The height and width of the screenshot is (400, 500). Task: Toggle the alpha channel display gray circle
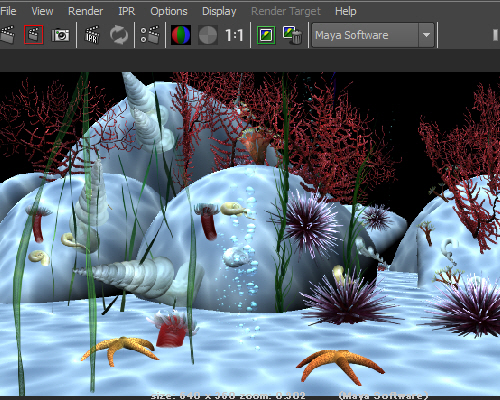tap(208, 35)
